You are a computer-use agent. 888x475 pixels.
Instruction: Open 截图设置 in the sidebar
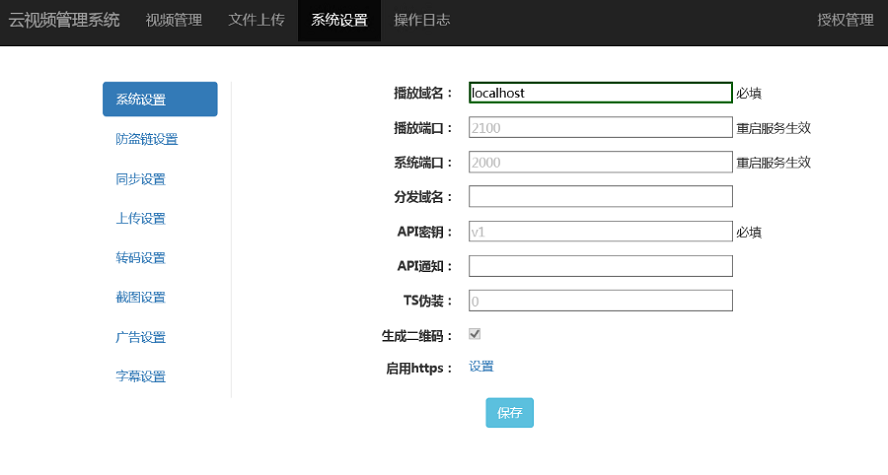pos(140,297)
